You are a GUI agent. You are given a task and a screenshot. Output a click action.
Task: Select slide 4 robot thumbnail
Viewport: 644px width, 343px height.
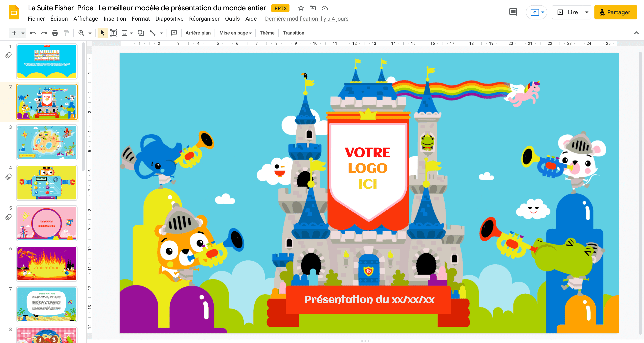click(47, 183)
